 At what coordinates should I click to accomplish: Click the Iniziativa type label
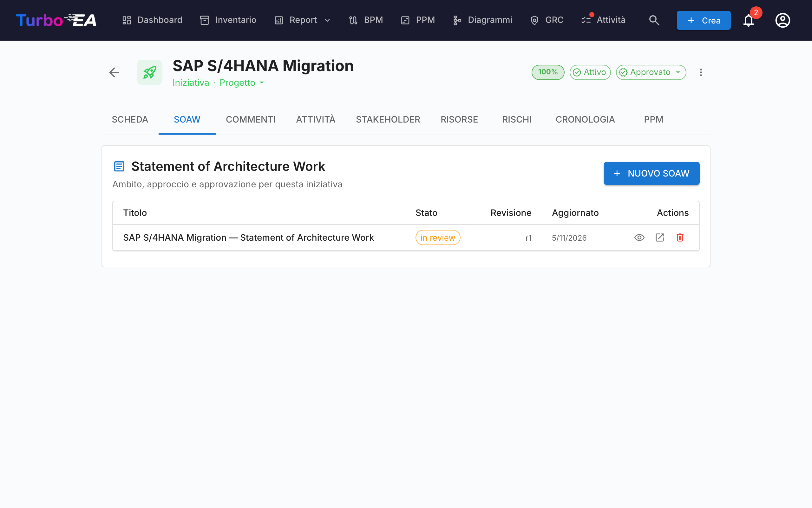pos(191,83)
